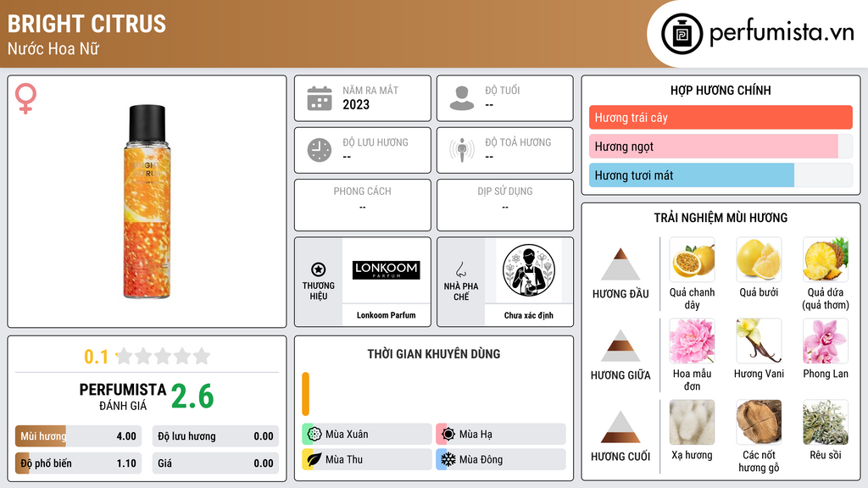Click the 0.1 user rating value
This screenshot has height=488, width=868.
point(97,357)
